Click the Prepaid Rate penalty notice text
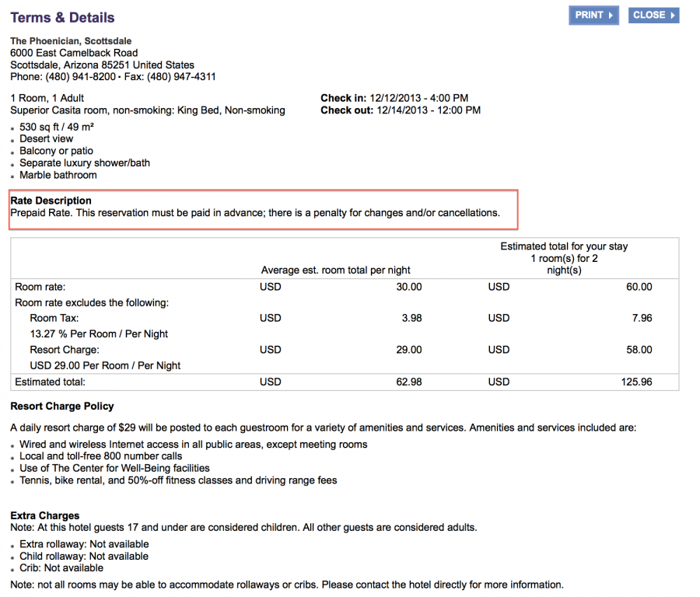700x597 pixels. click(x=254, y=212)
